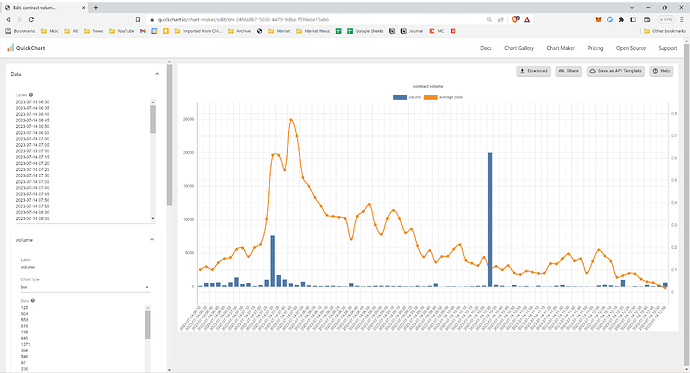Screen dimensions: 690x373
Task: Go forward in browser history
Action: [20, 20]
